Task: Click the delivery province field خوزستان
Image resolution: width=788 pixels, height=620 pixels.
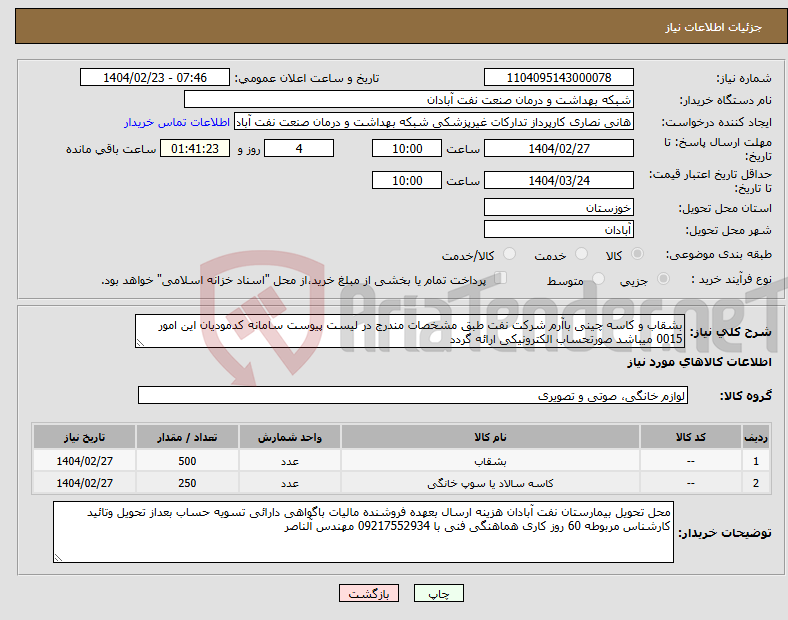Action: [559, 208]
